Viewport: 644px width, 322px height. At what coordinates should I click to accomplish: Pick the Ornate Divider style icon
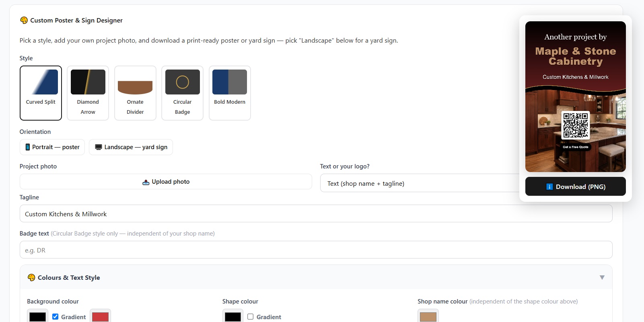click(135, 82)
